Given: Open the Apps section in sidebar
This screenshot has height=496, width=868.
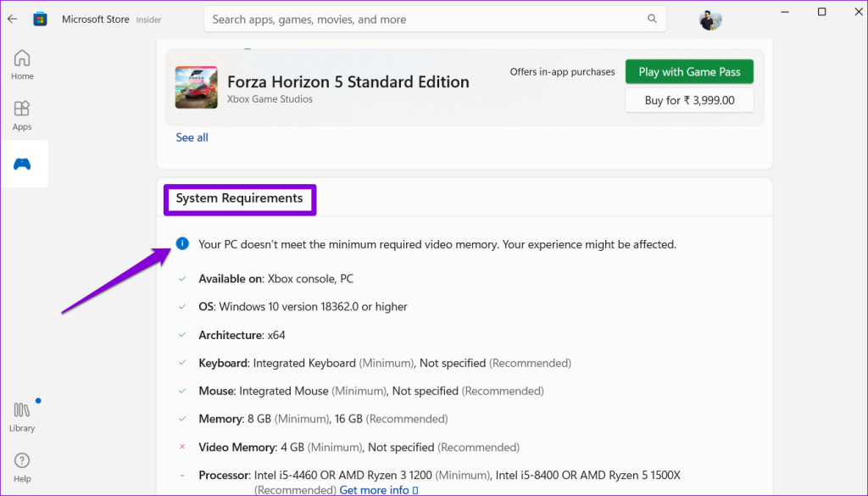Looking at the screenshot, I should point(22,115).
